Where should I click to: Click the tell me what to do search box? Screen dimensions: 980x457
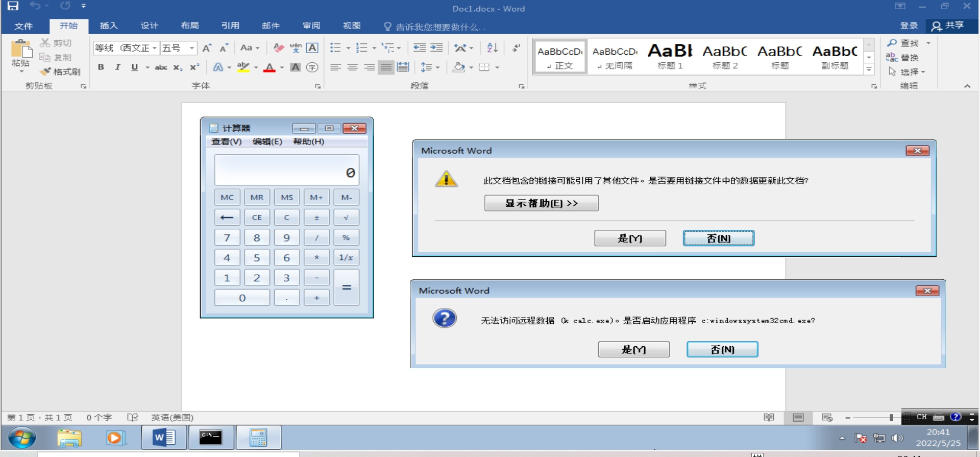click(434, 27)
